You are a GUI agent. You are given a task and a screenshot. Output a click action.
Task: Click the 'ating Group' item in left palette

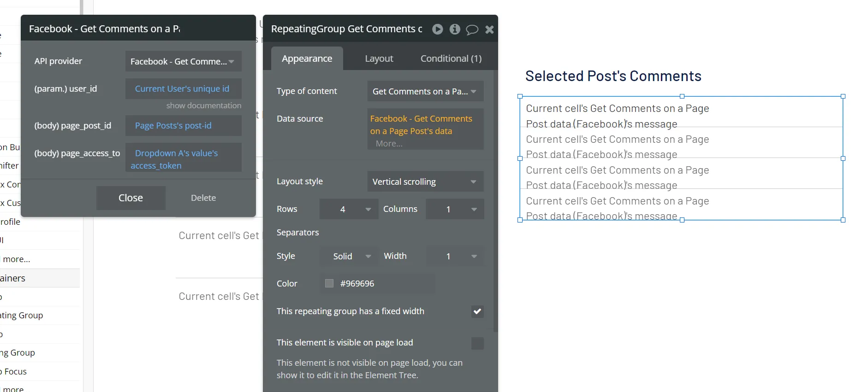tap(22, 316)
